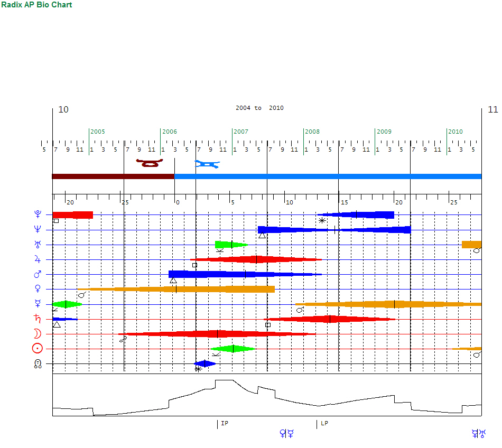Click the dark red Taurus sign bar
This screenshot has width=502, height=448.
[113, 176]
